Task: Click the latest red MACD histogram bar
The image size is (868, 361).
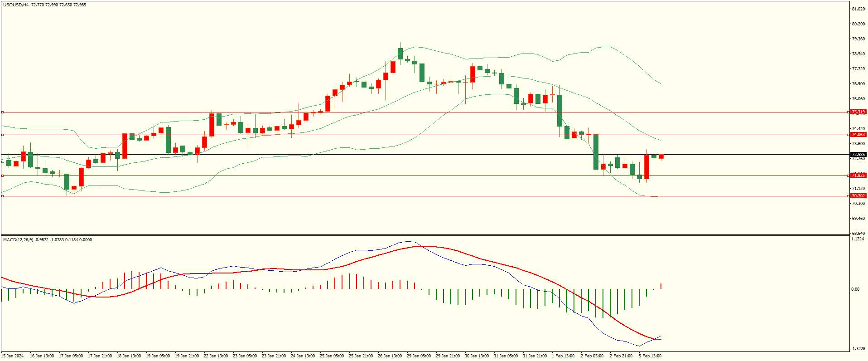Action: click(661, 286)
